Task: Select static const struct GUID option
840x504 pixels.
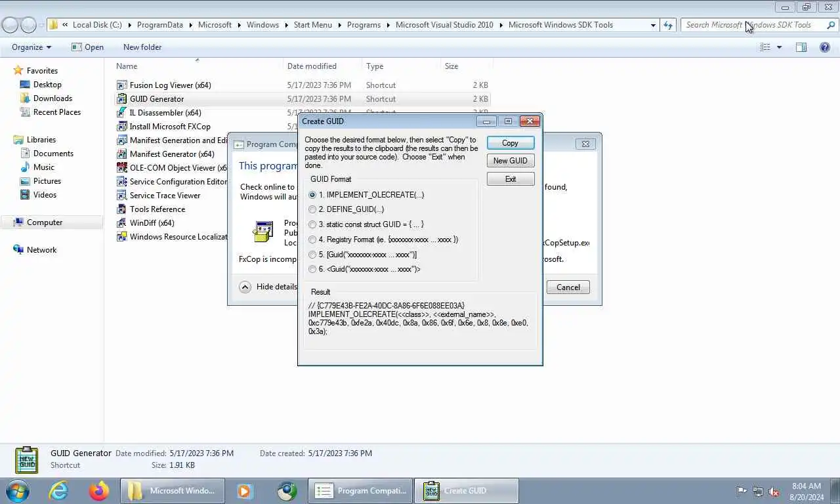Action: (x=312, y=224)
